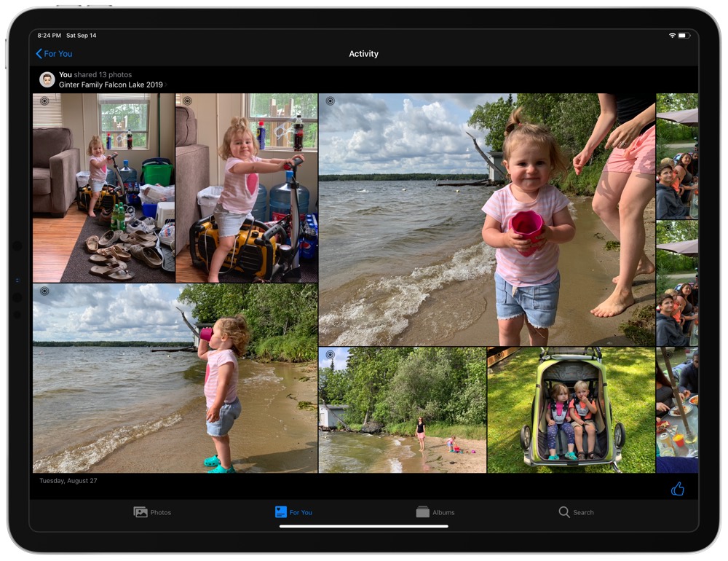The image size is (728, 561).
Task: Tap the thumbs-up Like icon
Action: (x=677, y=488)
